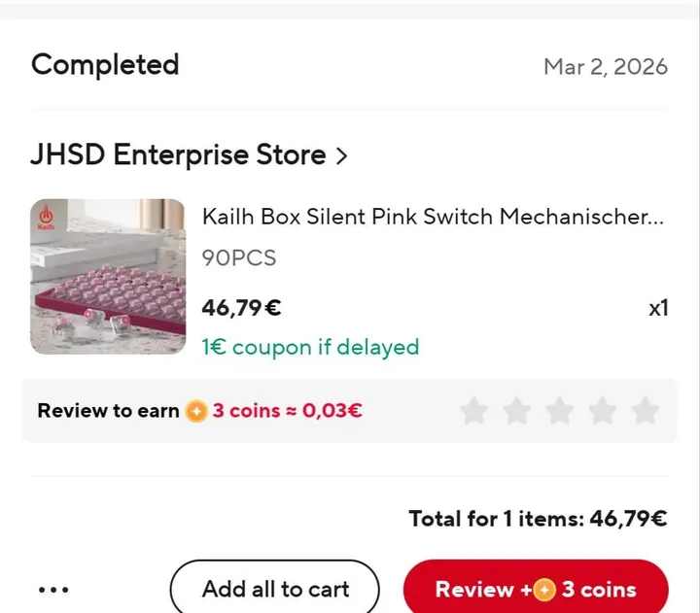Click Kailh logo on product image
The height and width of the screenshot is (613, 700).
47,216
